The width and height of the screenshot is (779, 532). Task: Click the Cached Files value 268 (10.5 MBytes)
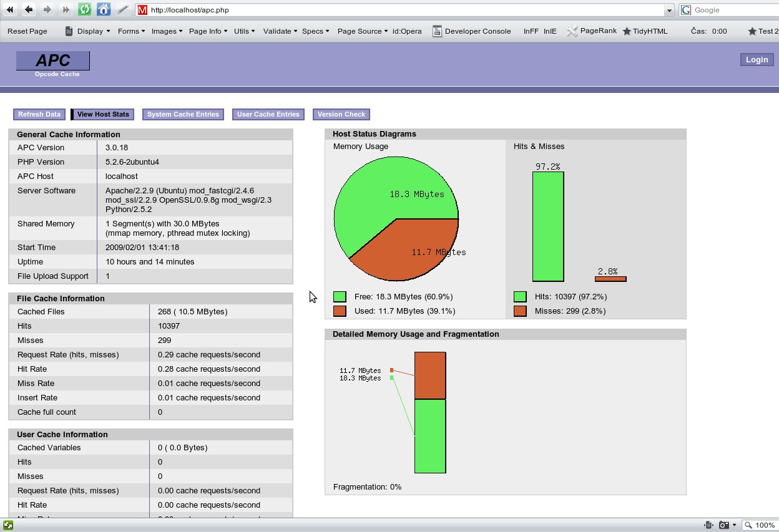point(193,312)
